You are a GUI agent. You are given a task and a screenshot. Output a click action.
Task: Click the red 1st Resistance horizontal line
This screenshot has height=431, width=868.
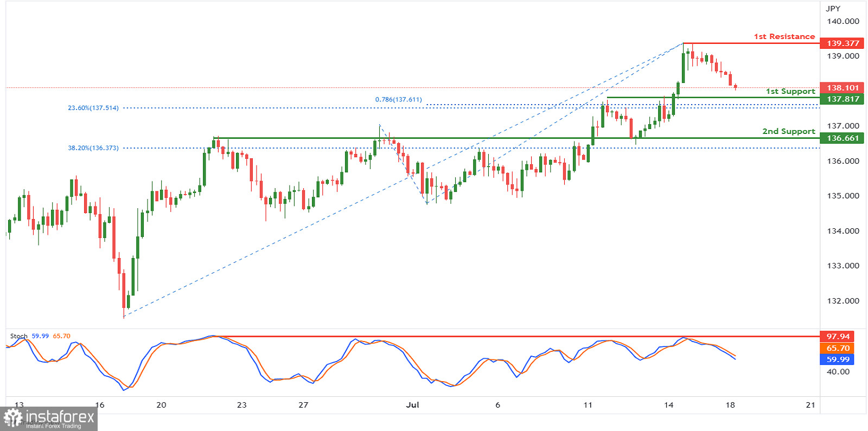point(751,43)
